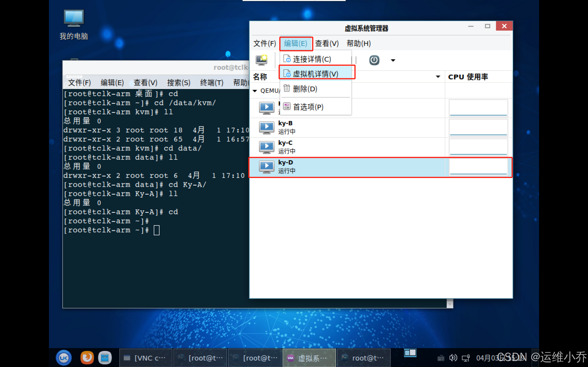Select 虚拟机详情(V) from the edit menu
This screenshot has width=588, height=367.
click(x=315, y=73)
